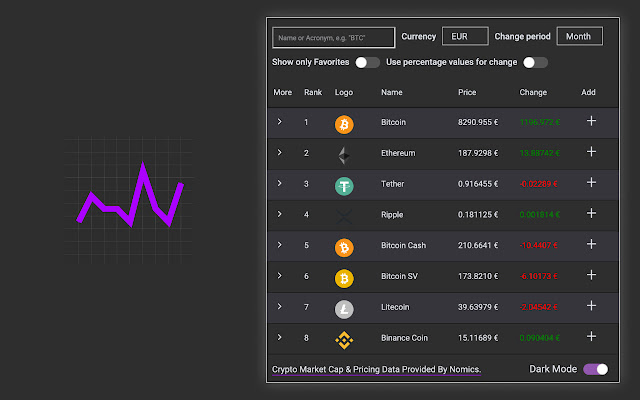Viewport: 640px width, 400px height.
Task: Add Litecoin to favorites with plus icon
Action: click(x=591, y=306)
